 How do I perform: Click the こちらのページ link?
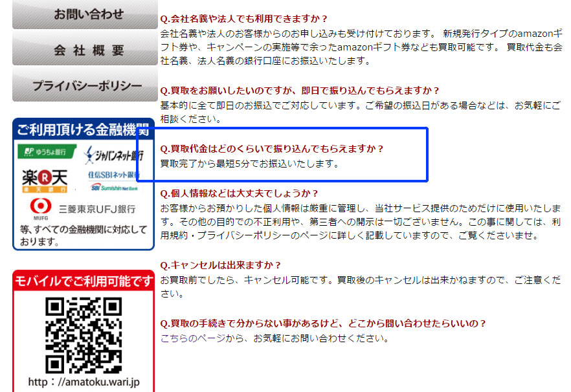(x=193, y=338)
